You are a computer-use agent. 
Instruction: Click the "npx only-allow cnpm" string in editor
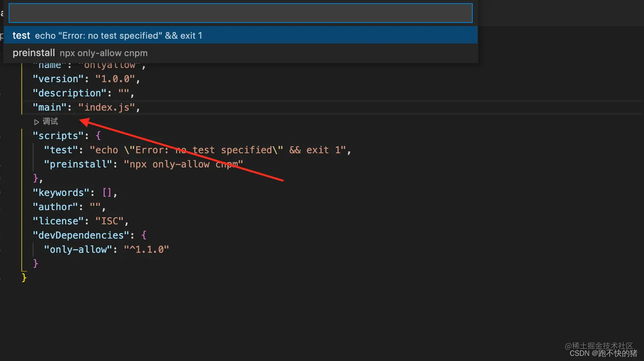coord(184,164)
